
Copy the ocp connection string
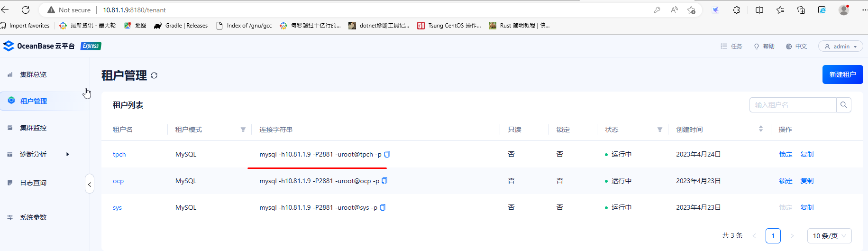(x=384, y=181)
